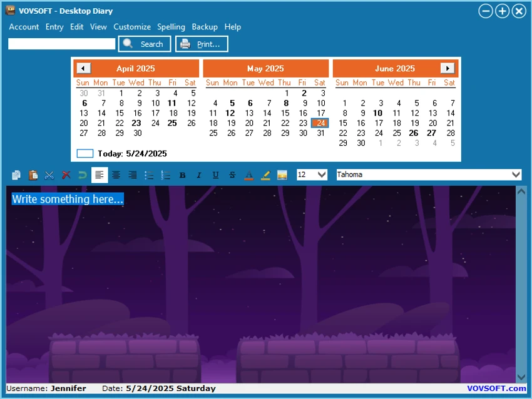Select May 12 in the calendar
This screenshot has width=532, height=399.
[230, 113]
